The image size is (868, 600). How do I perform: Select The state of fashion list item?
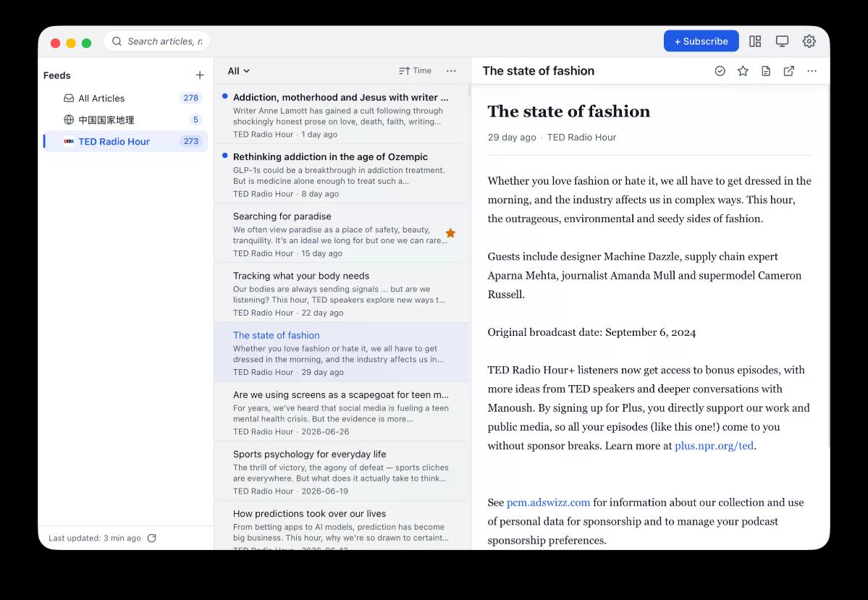pos(341,352)
